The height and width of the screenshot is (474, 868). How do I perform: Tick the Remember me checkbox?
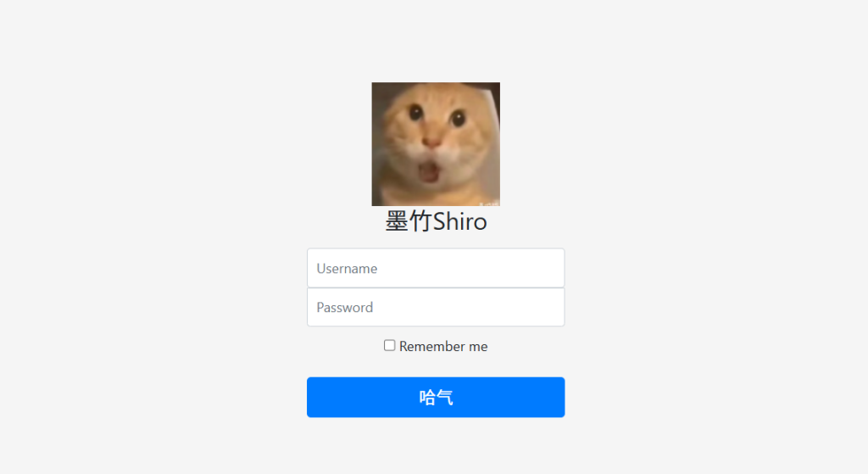tap(390, 345)
